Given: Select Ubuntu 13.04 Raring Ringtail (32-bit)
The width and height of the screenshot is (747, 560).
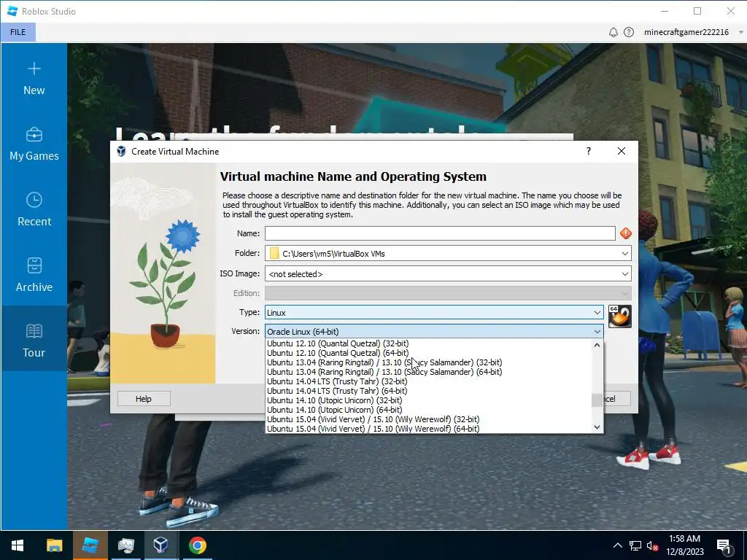Looking at the screenshot, I should pyautogui.click(x=384, y=362).
